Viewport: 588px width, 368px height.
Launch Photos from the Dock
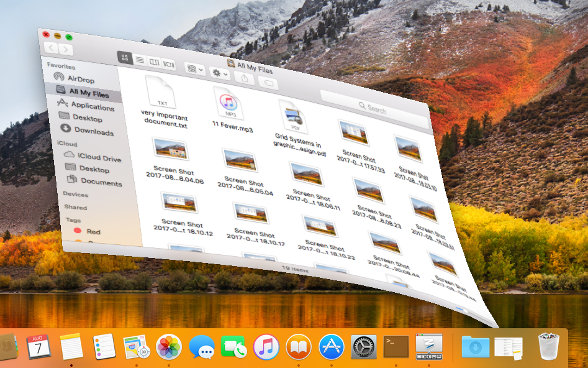[168, 347]
